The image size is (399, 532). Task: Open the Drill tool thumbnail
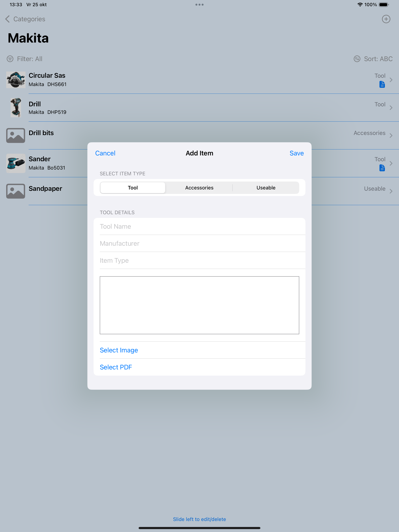[16, 107]
